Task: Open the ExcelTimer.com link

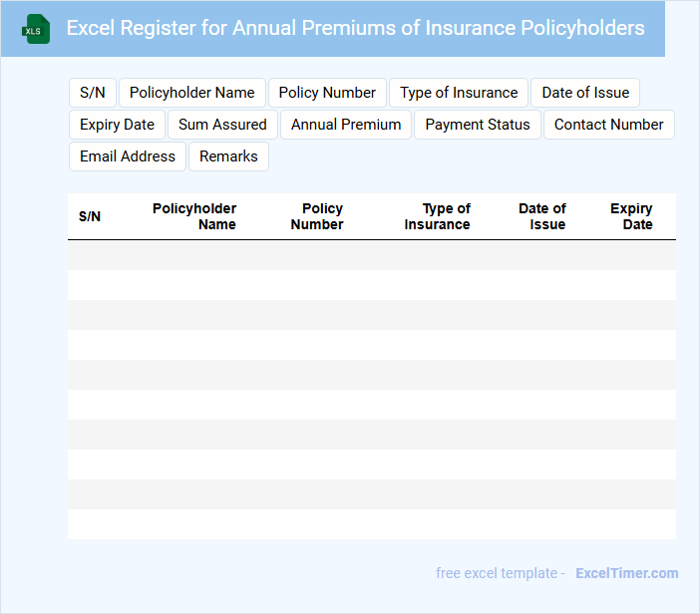Action: 626,573
